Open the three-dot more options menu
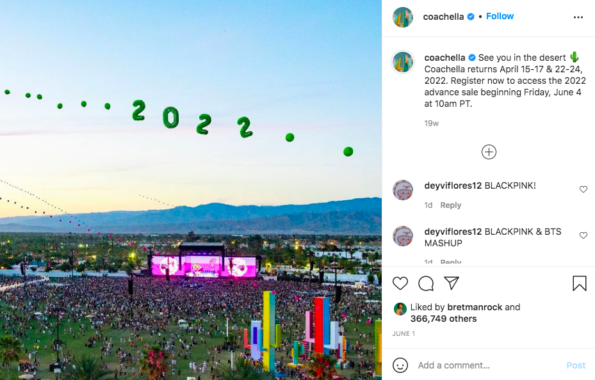595x380 pixels. click(x=578, y=17)
